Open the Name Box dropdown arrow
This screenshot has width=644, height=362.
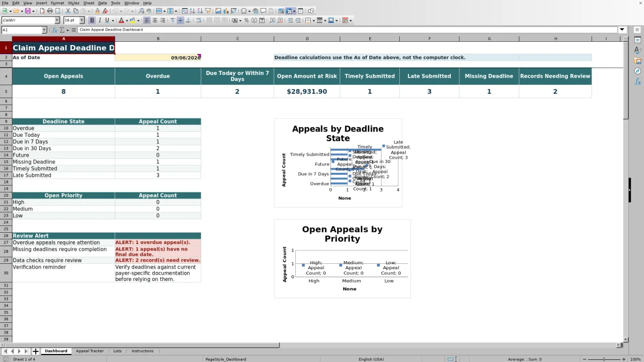click(x=44, y=30)
